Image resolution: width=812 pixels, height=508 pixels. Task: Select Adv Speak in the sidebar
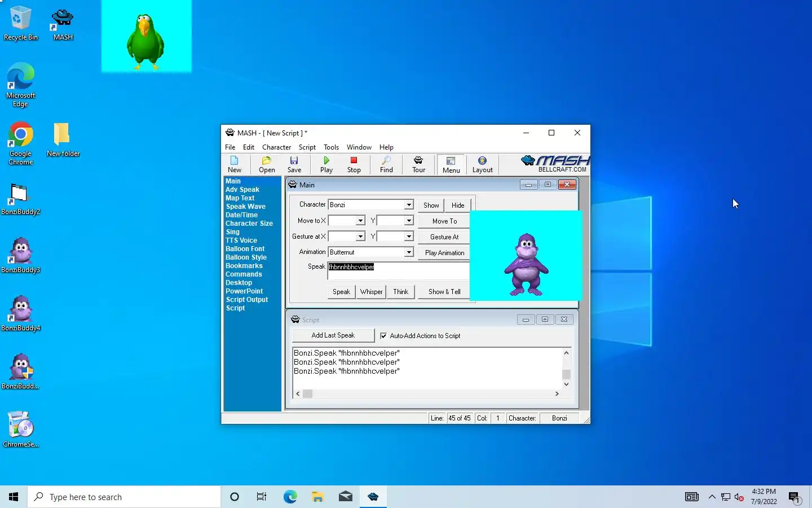click(242, 190)
